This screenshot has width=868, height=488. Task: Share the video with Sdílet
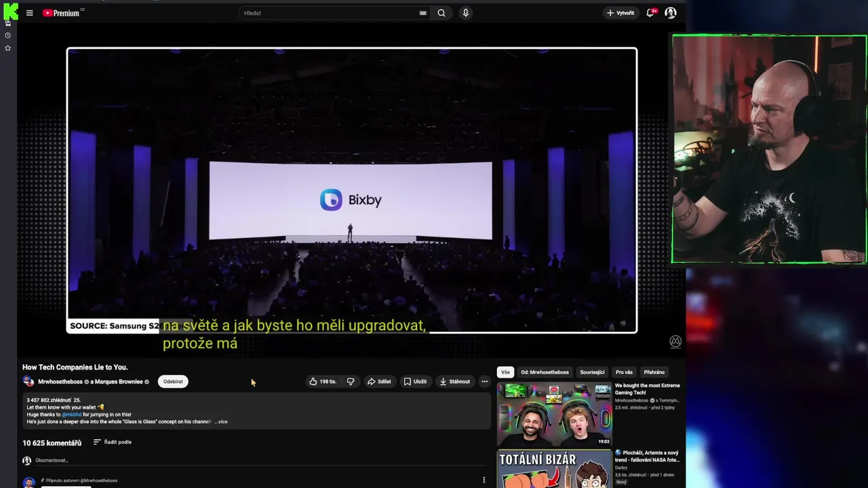point(379,382)
